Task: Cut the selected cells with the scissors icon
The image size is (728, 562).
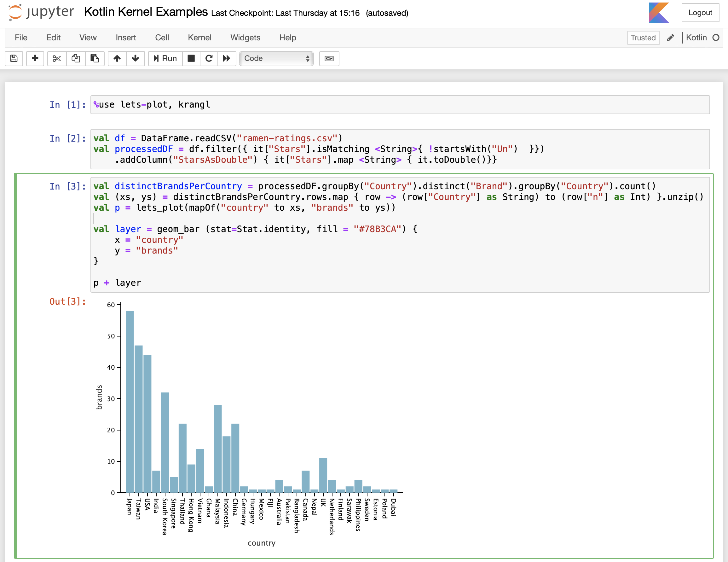Action: tap(57, 58)
